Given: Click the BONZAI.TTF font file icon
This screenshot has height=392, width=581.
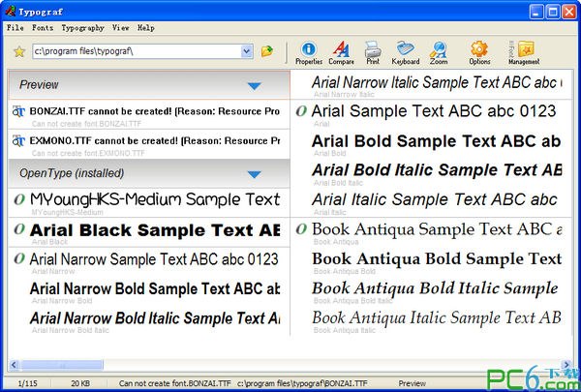Looking at the screenshot, I should pyautogui.click(x=18, y=110).
